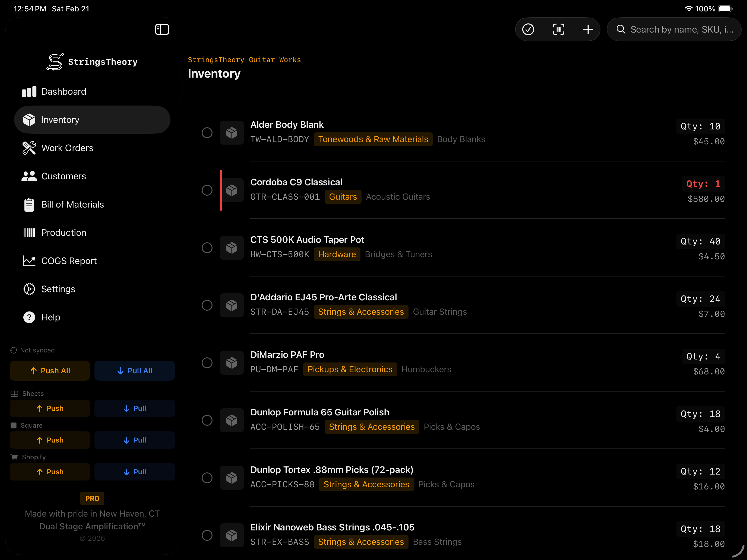Go to Bill of Materials
This screenshot has height=560, width=747.
[x=72, y=204]
